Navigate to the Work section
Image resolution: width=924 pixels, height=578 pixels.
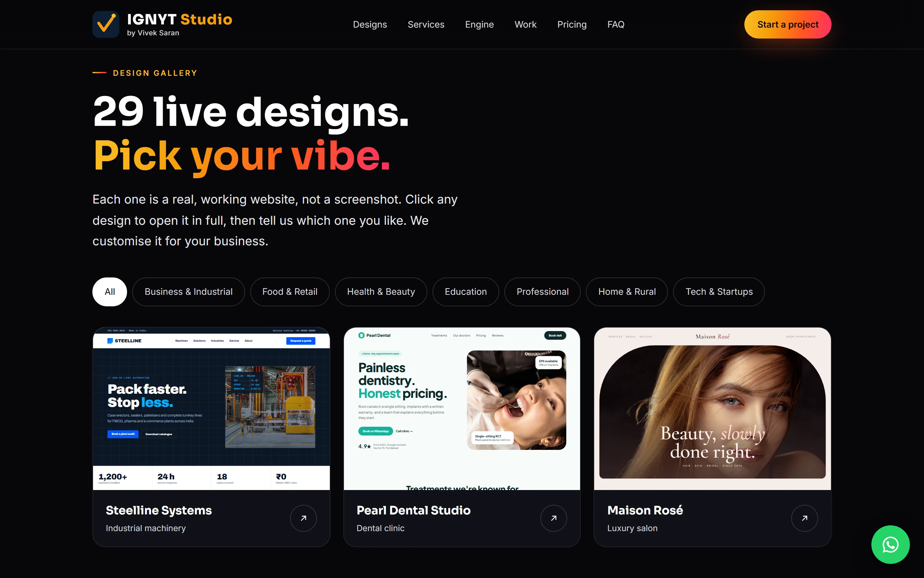tap(526, 24)
